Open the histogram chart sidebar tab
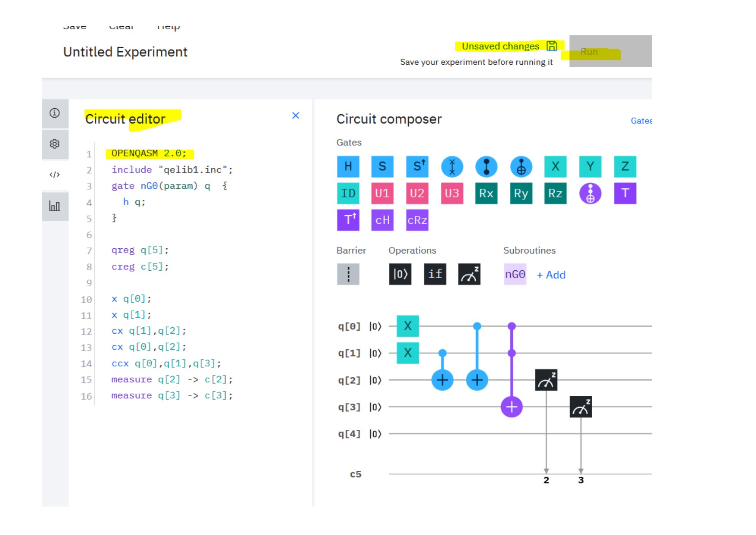The width and height of the screenshot is (756, 535). tap(55, 206)
